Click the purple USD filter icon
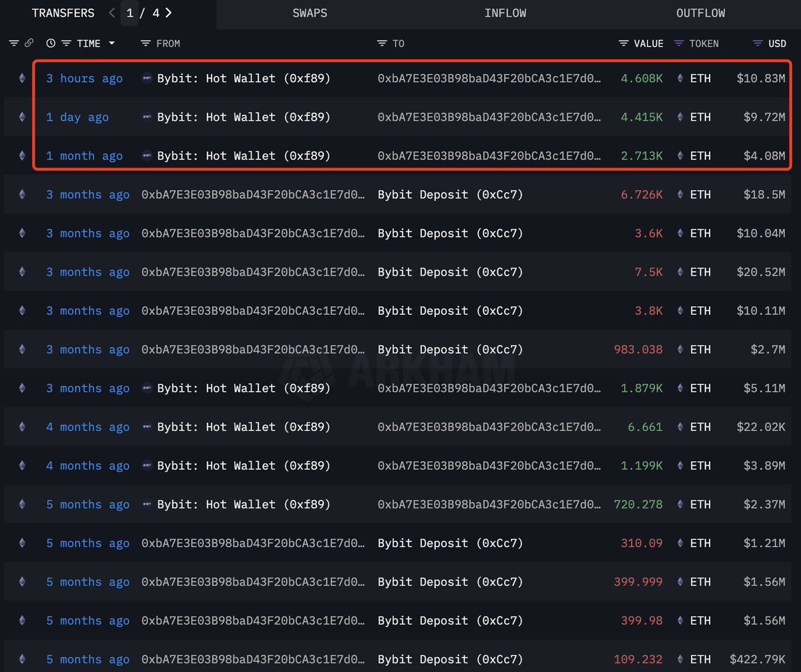Screen dimensions: 801x672 (758, 43)
